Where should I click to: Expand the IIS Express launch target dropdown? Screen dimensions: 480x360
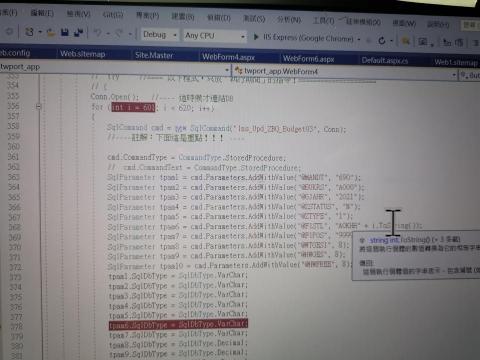[x=359, y=39]
